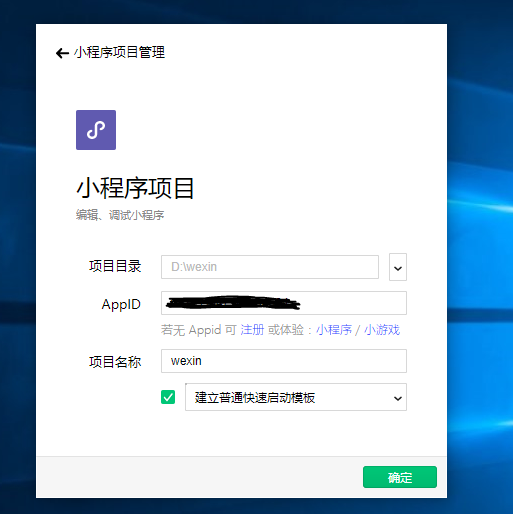Open the 项目目录 directory dropdown arrow

398,267
